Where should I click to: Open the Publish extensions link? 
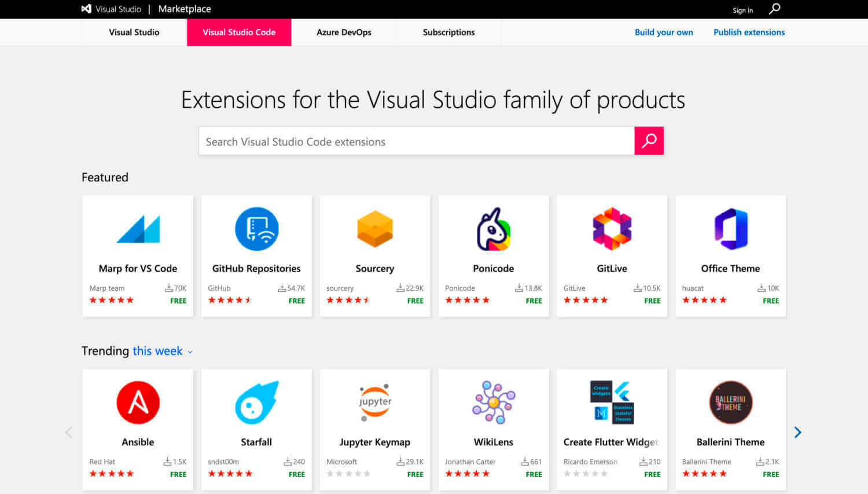pos(749,32)
